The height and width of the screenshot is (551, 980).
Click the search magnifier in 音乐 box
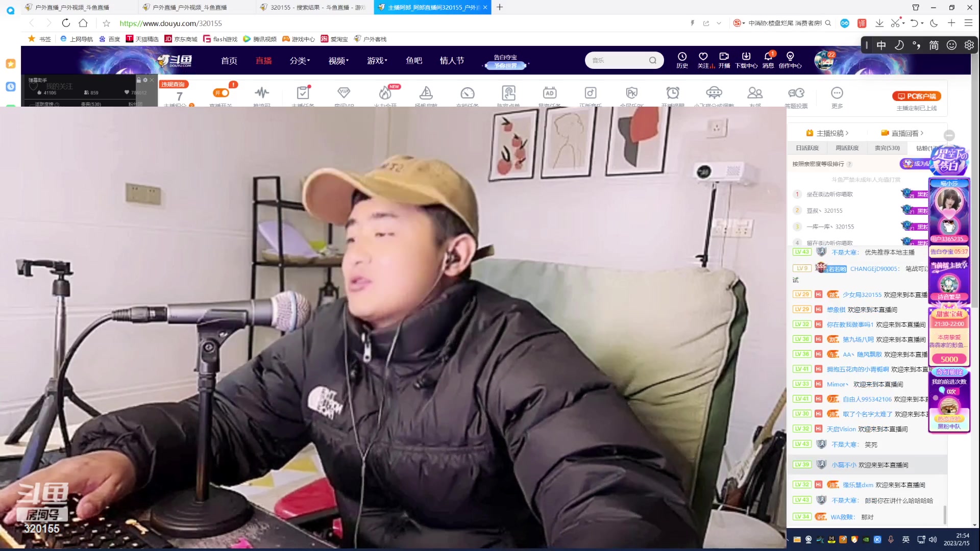[653, 60]
